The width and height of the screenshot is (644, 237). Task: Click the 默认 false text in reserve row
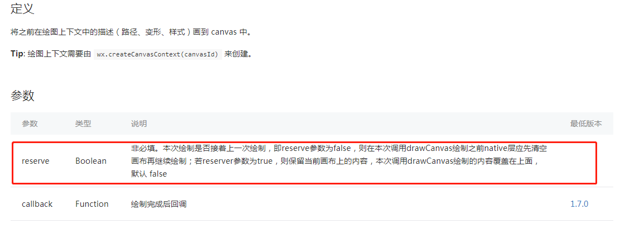coord(149,174)
